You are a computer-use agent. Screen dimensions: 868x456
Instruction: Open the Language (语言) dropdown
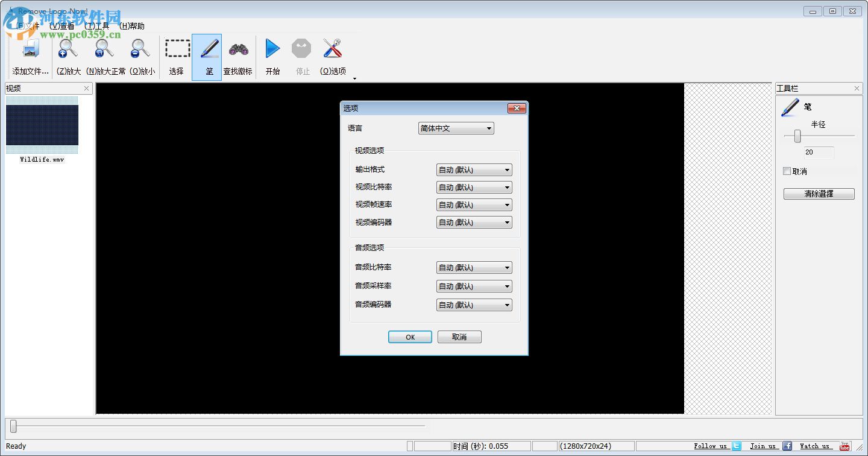coord(456,128)
